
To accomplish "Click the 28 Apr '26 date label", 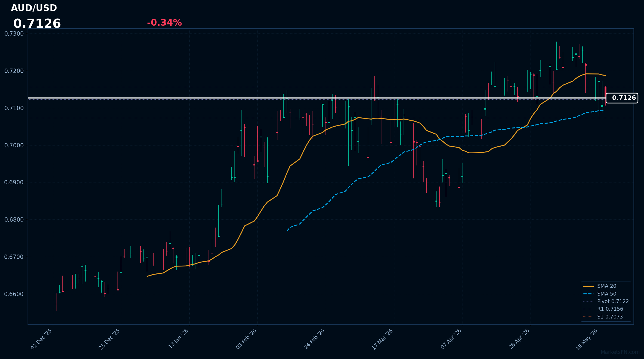I will (519, 339).
